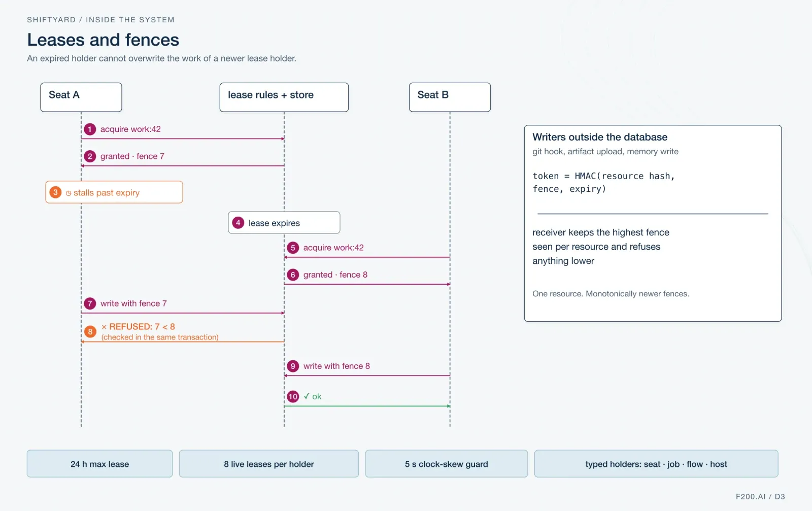Click 'write with fence 8' label
812x511 pixels.
click(336, 366)
